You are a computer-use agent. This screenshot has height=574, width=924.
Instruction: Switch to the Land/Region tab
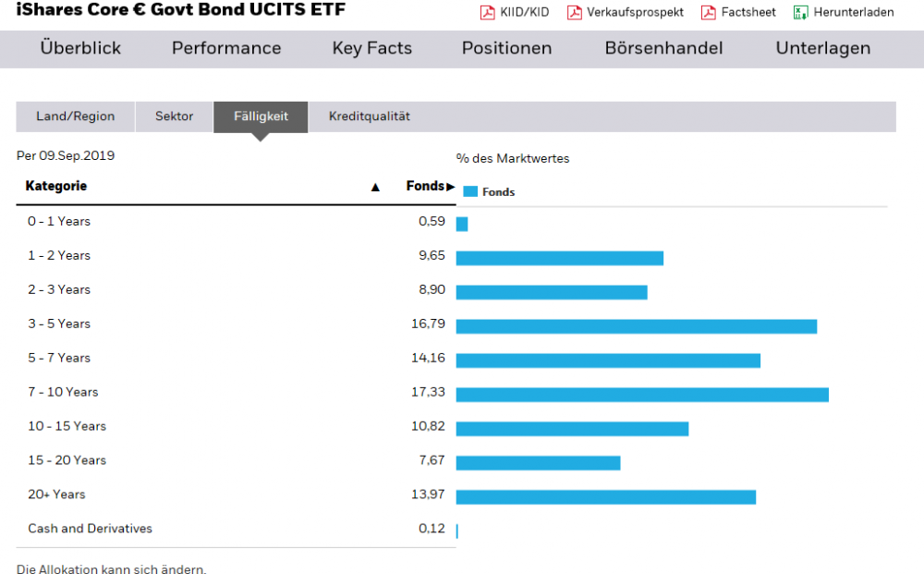pos(76,116)
